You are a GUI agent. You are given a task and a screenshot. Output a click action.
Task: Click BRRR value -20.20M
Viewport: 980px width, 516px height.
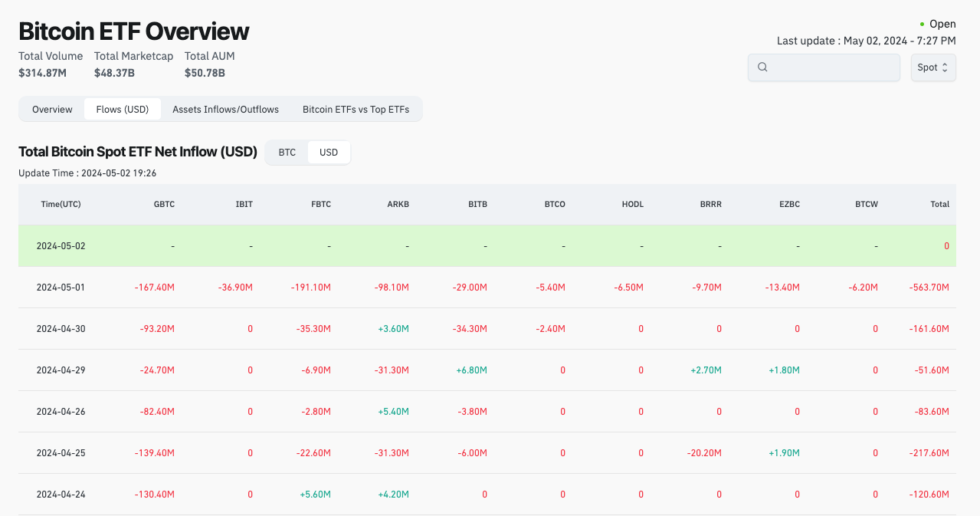pos(704,453)
